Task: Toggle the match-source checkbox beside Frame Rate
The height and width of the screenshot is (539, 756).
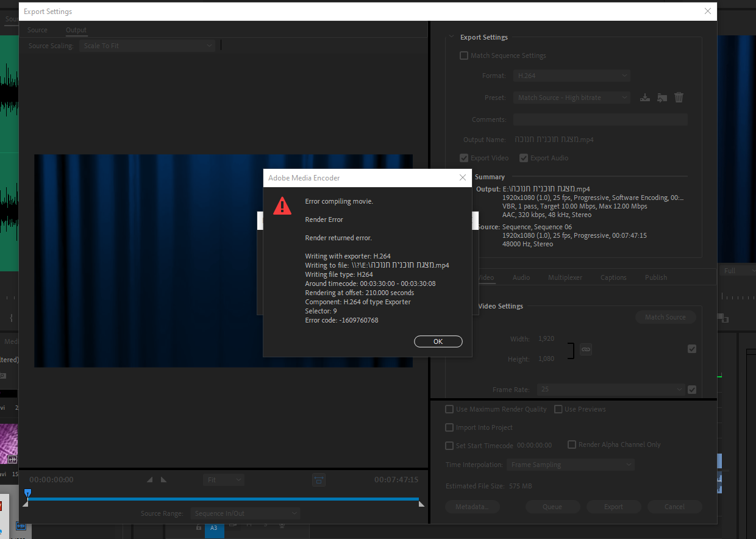Action: point(691,389)
